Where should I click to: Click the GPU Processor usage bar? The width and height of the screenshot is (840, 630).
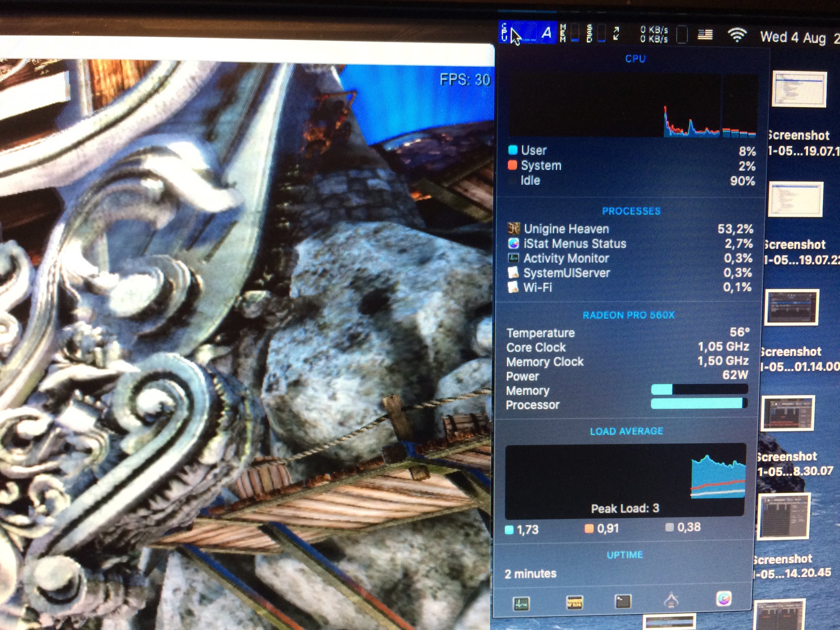coord(698,404)
